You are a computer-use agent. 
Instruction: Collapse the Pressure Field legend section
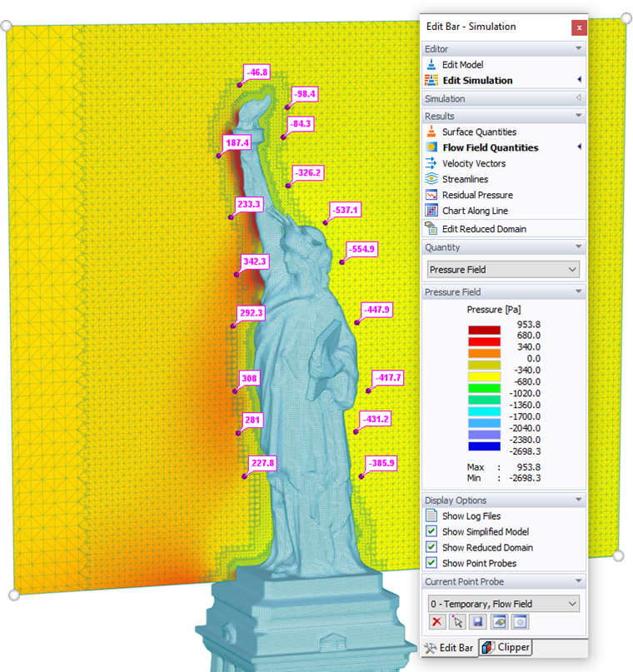[578, 291]
